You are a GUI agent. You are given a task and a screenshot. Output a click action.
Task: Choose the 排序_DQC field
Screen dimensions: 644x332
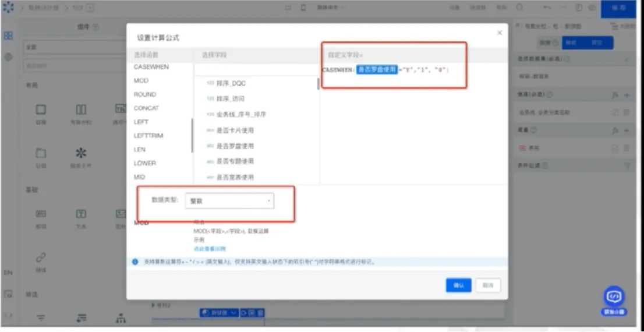226,83
